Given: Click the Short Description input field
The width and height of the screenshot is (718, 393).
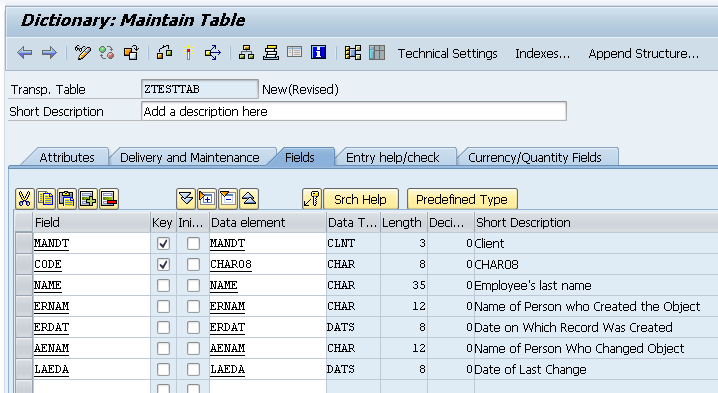Looking at the screenshot, I should pos(354,111).
